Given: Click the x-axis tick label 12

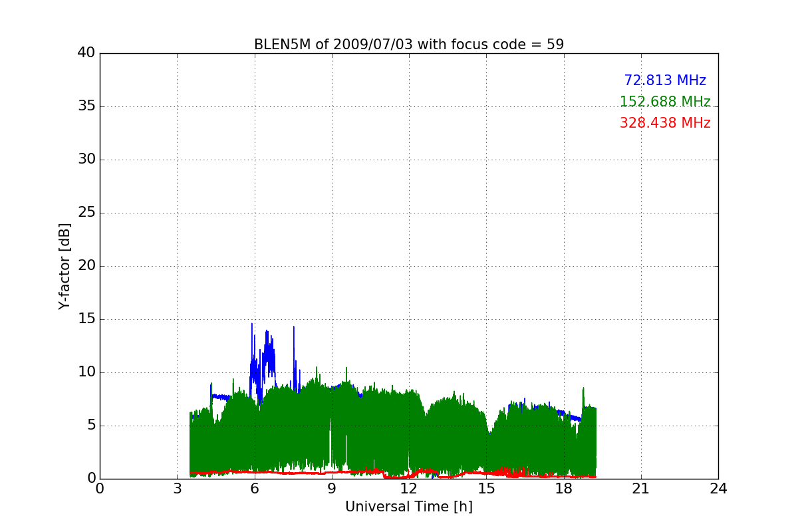Looking at the screenshot, I should coord(409,488).
